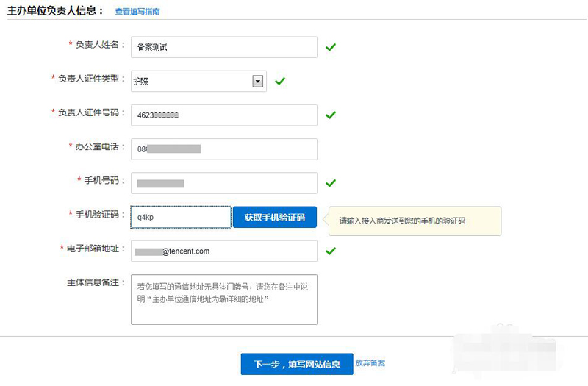Click the 放弃备案 abandon link
The height and width of the screenshot is (386, 588).
(x=370, y=363)
